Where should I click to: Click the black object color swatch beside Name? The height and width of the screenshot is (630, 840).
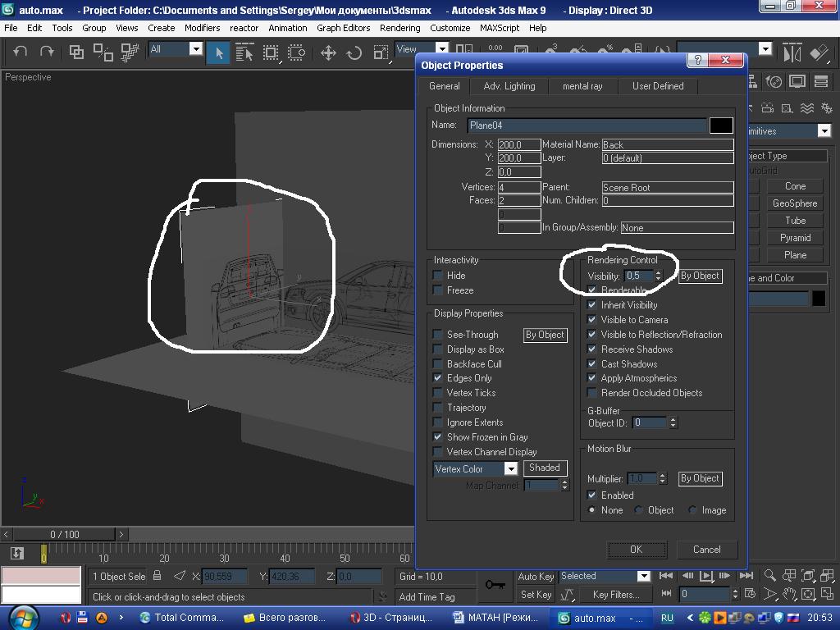click(x=720, y=126)
